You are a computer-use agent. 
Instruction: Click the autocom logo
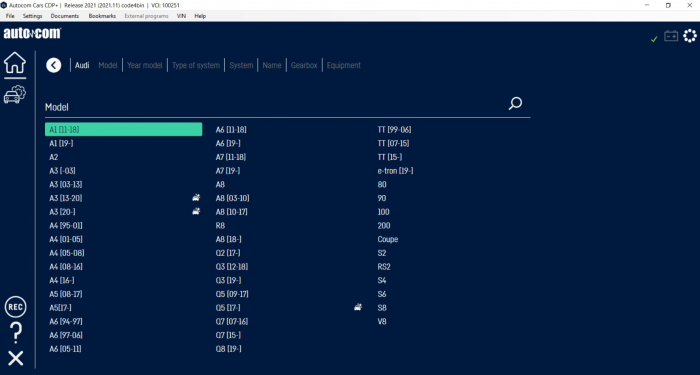click(32, 33)
